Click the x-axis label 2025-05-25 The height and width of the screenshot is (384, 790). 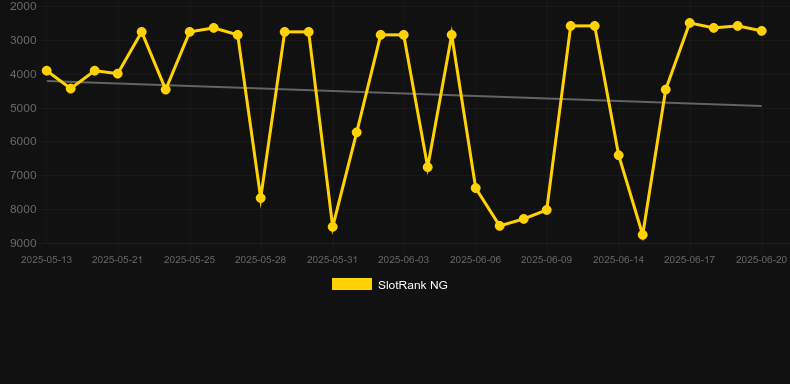[189, 260]
